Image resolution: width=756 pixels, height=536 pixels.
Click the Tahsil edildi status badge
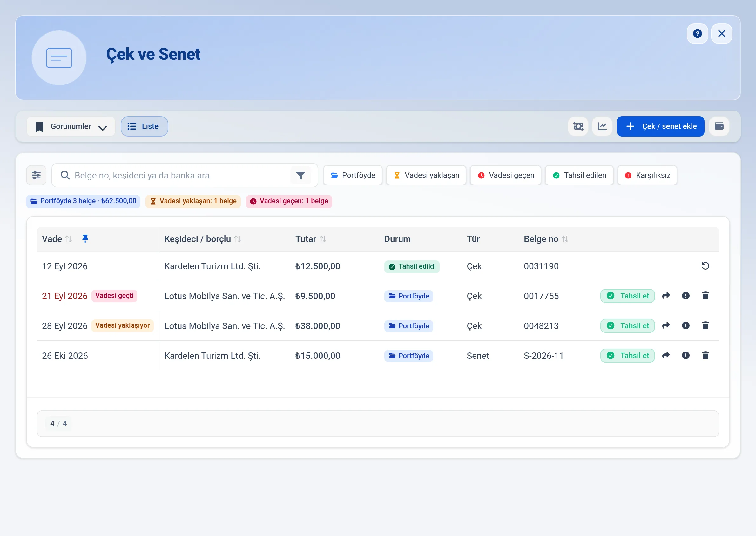click(412, 267)
